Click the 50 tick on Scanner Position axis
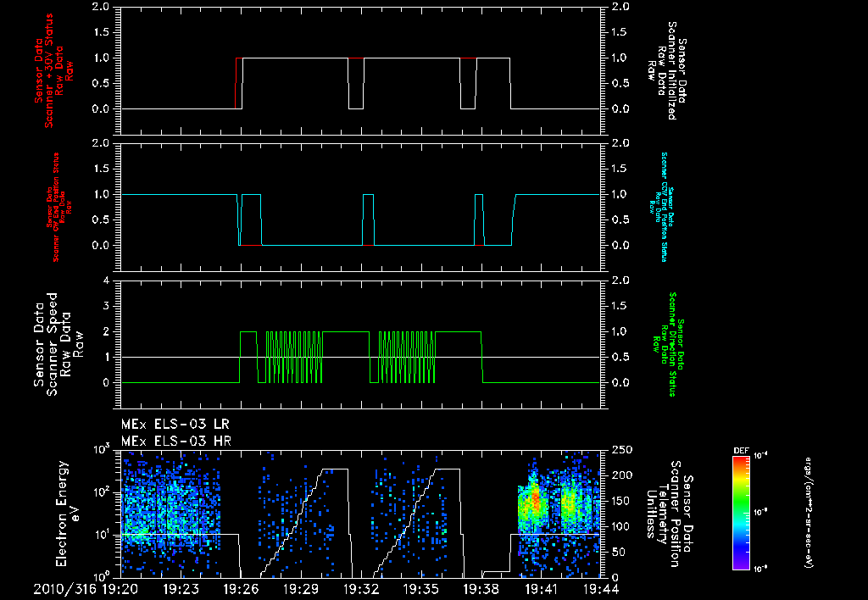Viewport: 868px width, 600px height. pyautogui.click(x=619, y=553)
